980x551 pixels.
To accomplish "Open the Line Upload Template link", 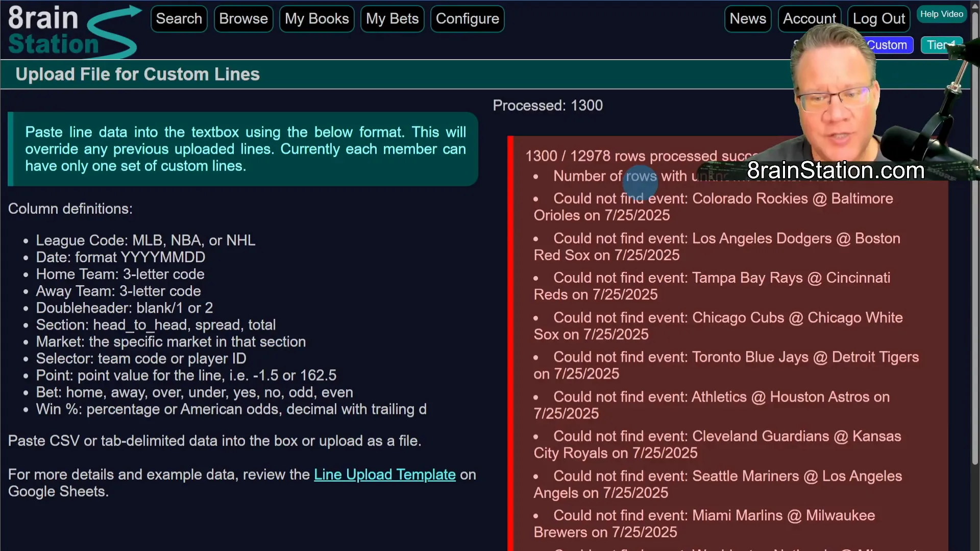I will click(384, 474).
